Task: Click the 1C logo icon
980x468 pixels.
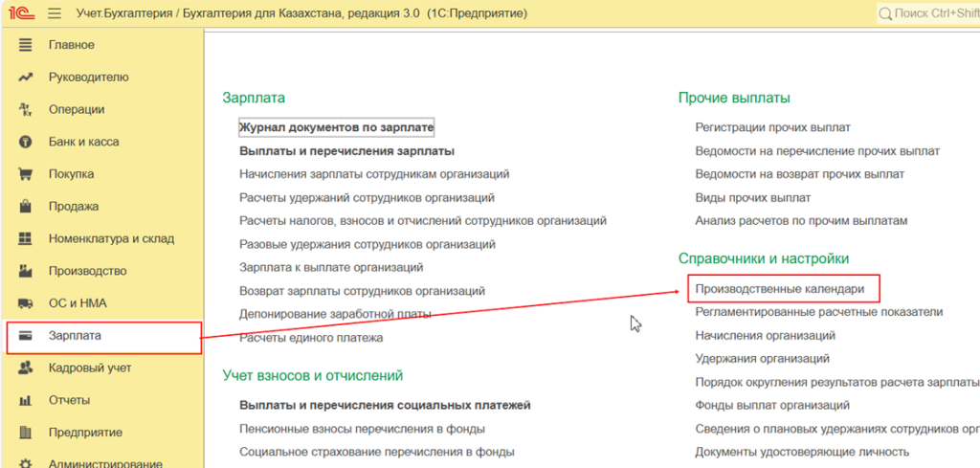Action: (x=20, y=14)
